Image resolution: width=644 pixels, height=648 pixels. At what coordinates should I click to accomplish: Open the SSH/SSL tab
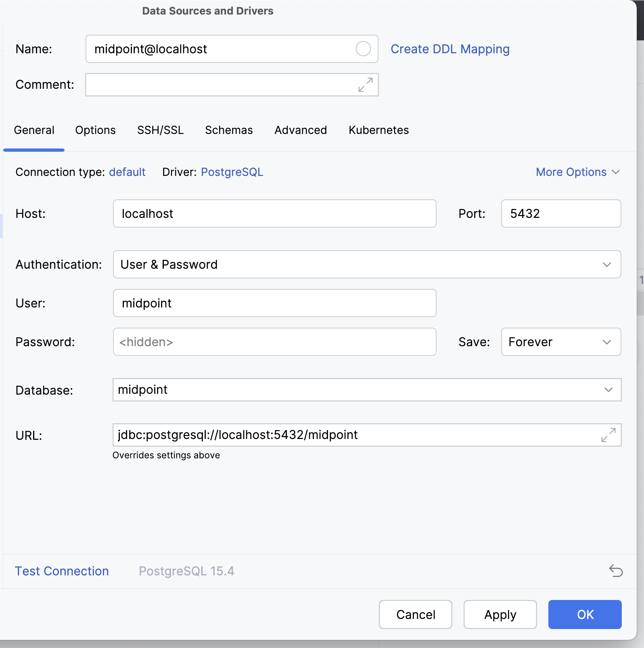160,130
